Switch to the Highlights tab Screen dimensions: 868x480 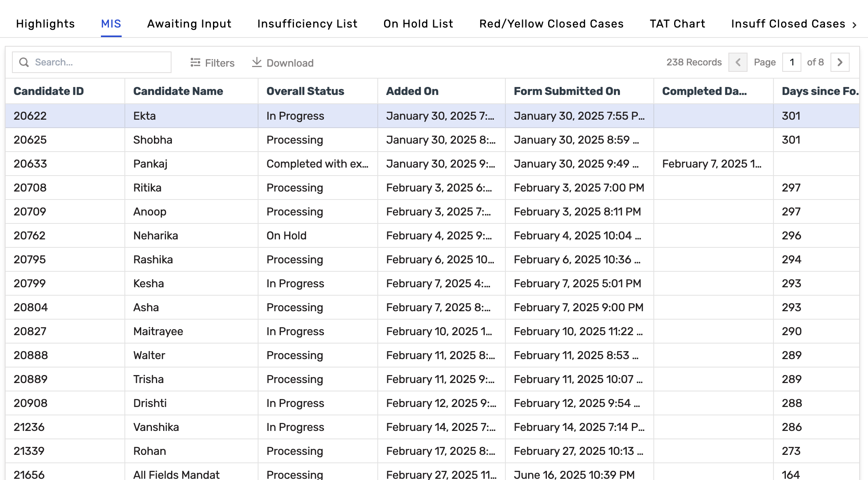45,24
